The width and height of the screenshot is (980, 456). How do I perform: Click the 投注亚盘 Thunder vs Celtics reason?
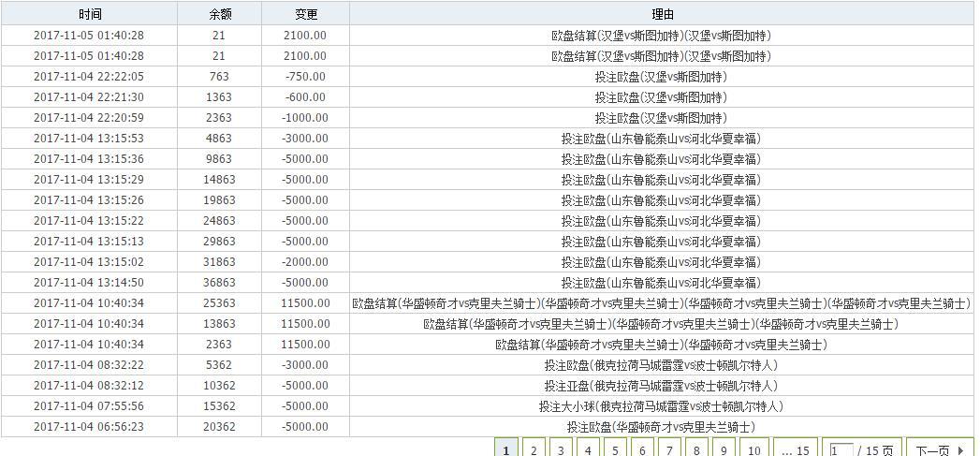click(661, 386)
